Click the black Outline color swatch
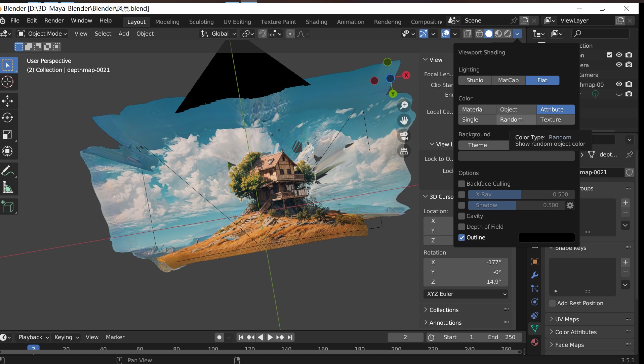Viewport: 644px width, 364px height. coord(547,237)
